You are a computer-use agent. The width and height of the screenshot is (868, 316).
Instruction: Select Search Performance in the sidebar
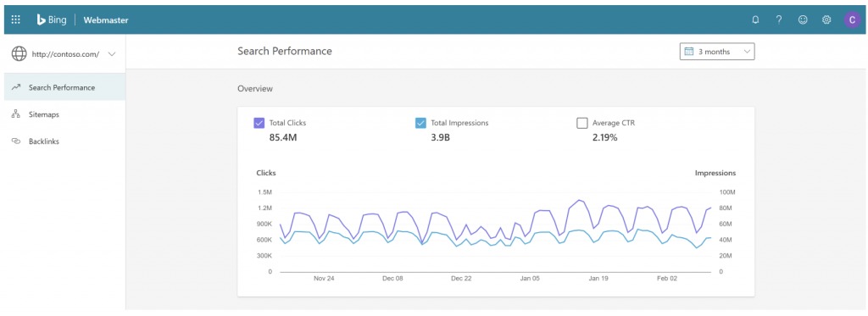64,87
